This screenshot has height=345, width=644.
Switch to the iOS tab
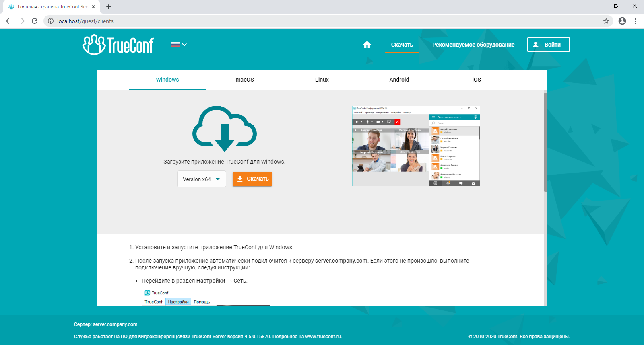pyautogui.click(x=477, y=80)
